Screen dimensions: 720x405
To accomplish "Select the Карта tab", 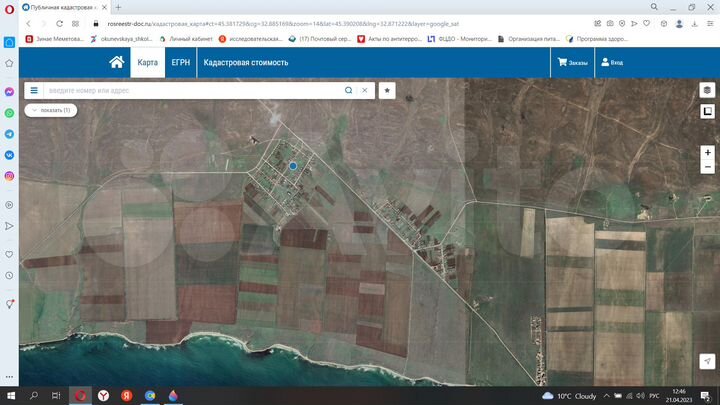I will [147, 62].
